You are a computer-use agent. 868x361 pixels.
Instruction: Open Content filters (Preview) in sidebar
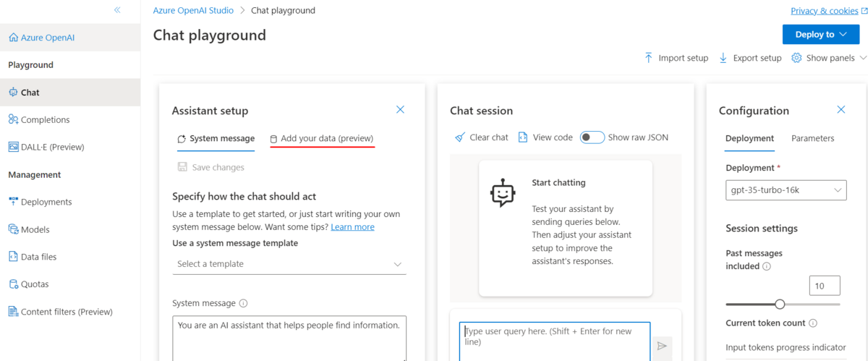click(70, 312)
